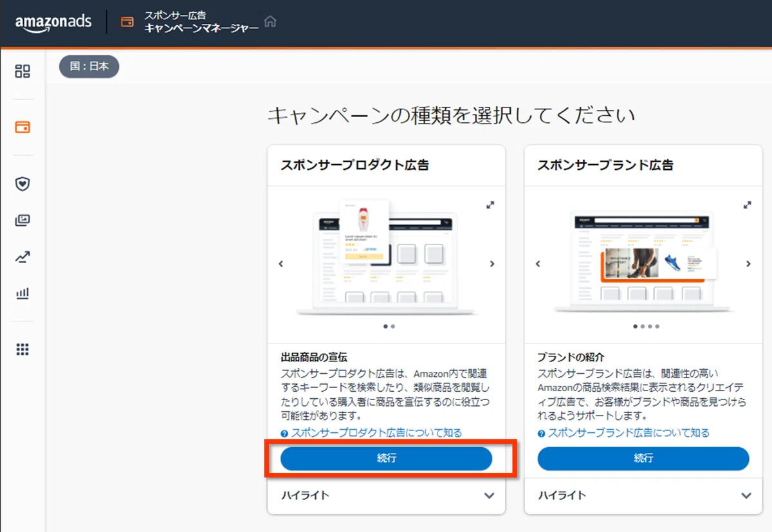772x532 pixels.
Task: Show previous slide in スポンサーブランド広告 carousel
Action: 538,264
